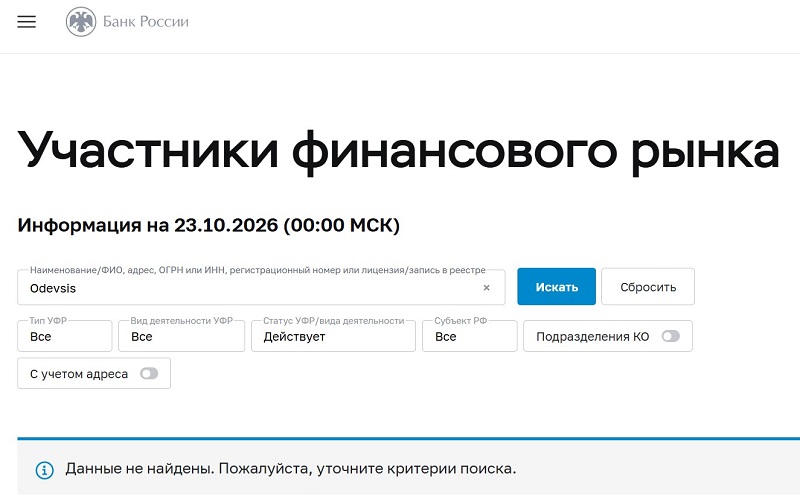This screenshot has width=800, height=500.
Task: Click the info icon in the no-data message
Action: pyautogui.click(x=44, y=470)
